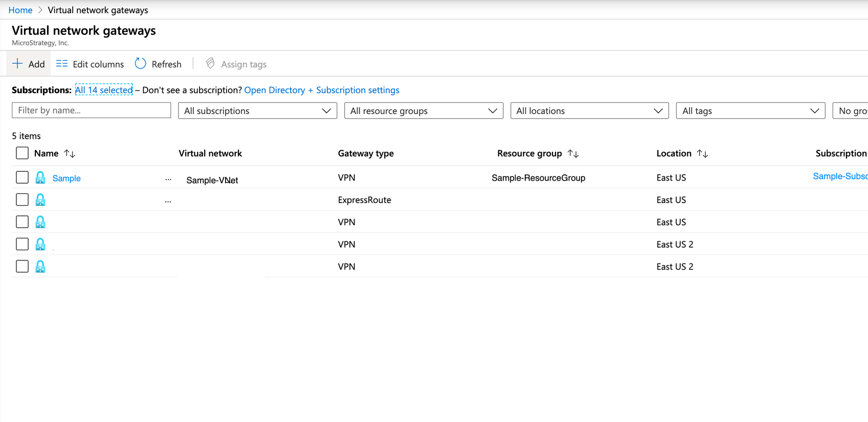Image resolution: width=868 pixels, height=422 pixels.
Task: Check the box for the Sample gateway row
Action: click(22, 177)
